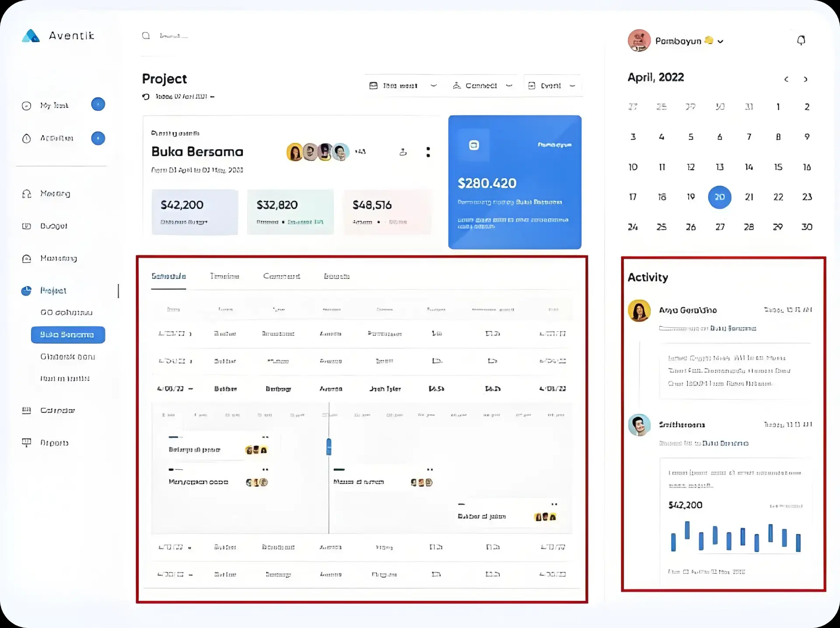Click the $32,820 budget card
Image resolution: width=840 pixels, height=628 pixels.
[x=290, y=212]
